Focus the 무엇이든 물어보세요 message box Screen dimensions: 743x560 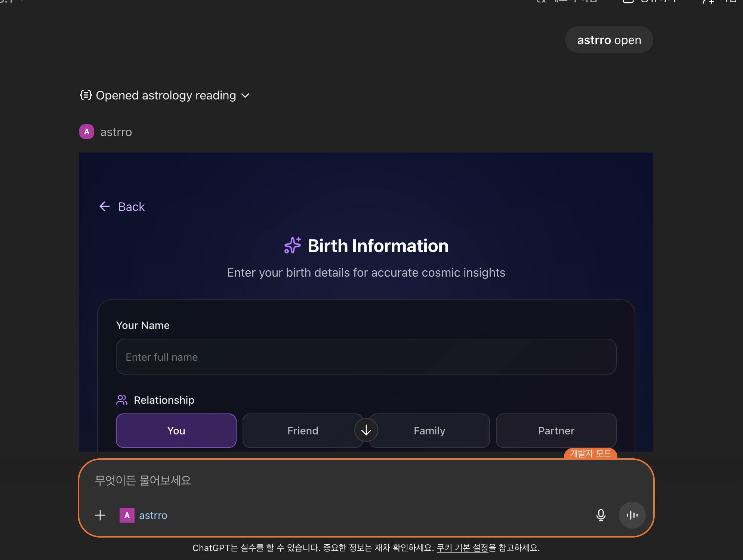point(336,480)
